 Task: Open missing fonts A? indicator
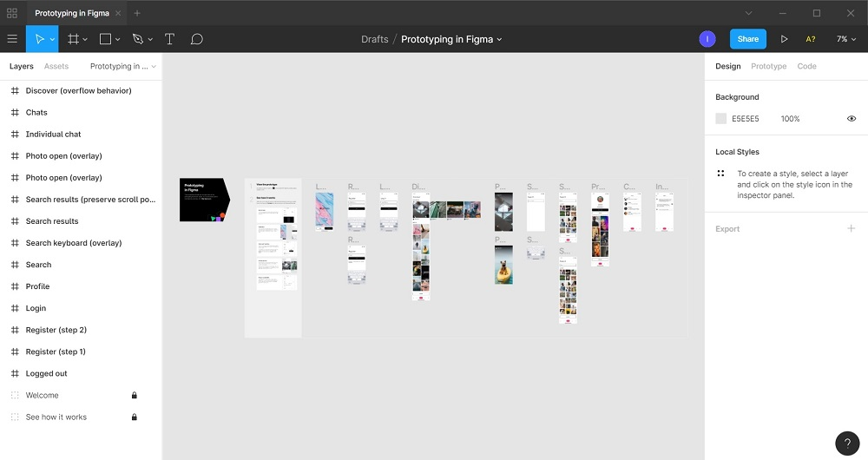(x=811, y=39)
